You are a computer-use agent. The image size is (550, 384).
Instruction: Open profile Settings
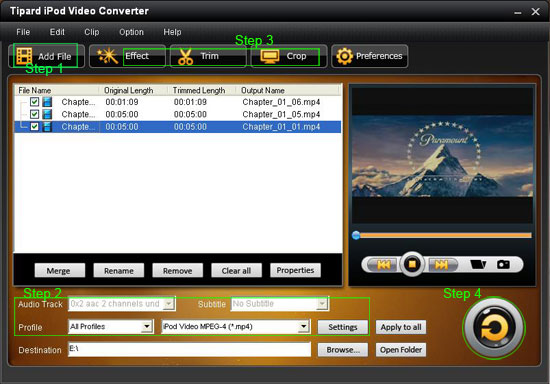[x=343, y=327]
